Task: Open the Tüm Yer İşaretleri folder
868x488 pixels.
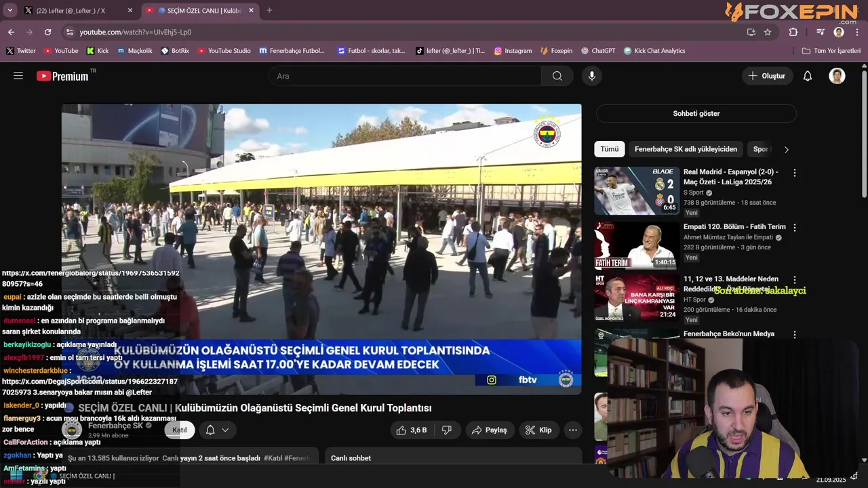Action: pos(831,51)
